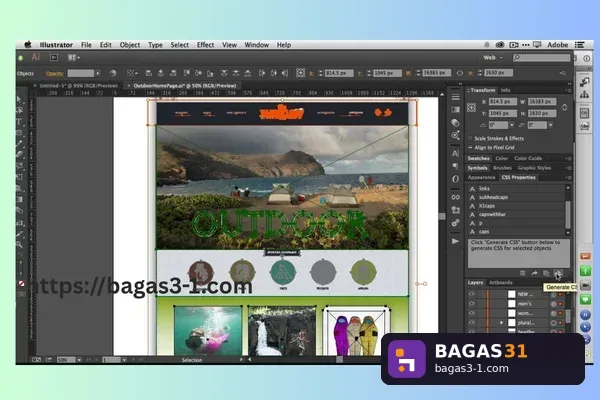Select the Type tool in the toolbox
This screenshot has width=600, height=400.
tap(19, 122)
